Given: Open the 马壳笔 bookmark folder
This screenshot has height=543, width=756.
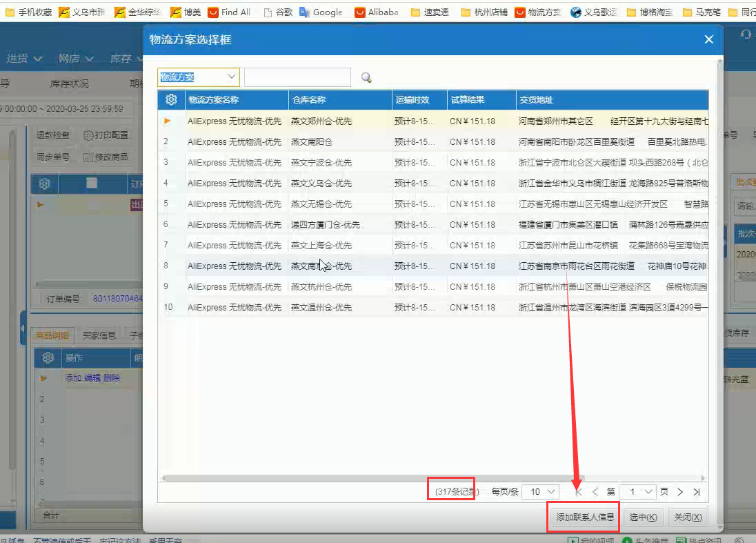Looking at the screenshot, I should 702,12.
